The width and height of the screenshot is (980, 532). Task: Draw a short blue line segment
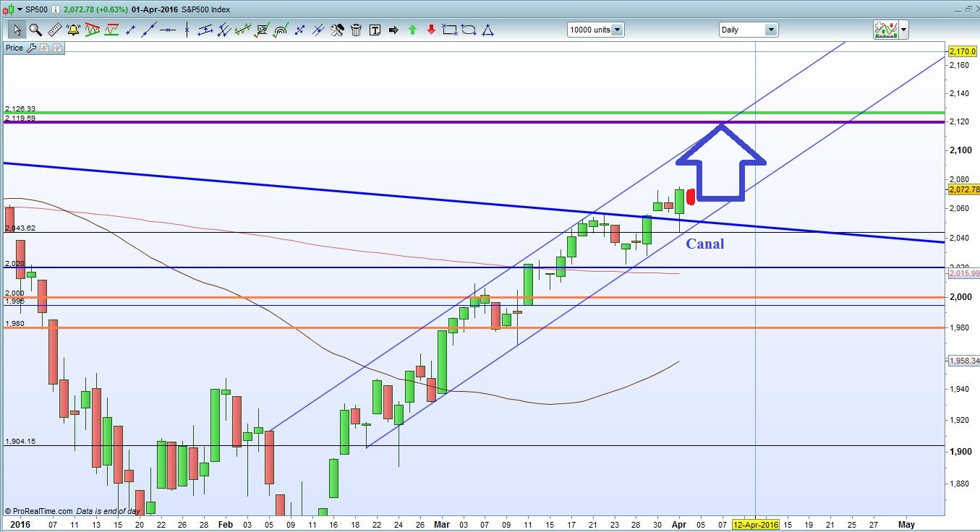coord(130,30)
